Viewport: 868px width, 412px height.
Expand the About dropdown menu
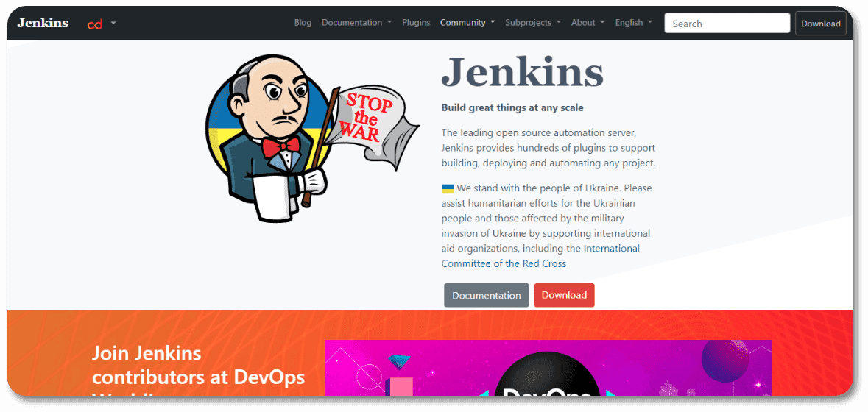click(x=588, y=23)
